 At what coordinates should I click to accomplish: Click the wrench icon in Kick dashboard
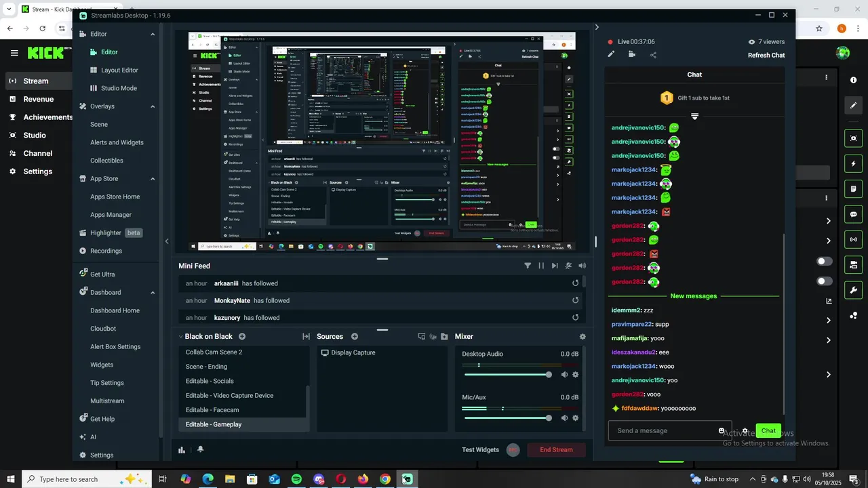pyautogui.click(x=854, y=290)
